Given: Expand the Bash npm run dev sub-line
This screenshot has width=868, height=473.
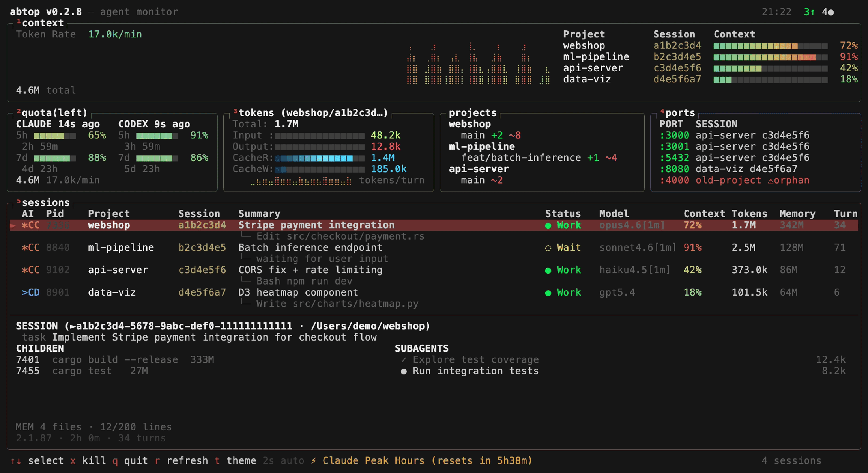Looking at the screenshot, I should (304, 281).
